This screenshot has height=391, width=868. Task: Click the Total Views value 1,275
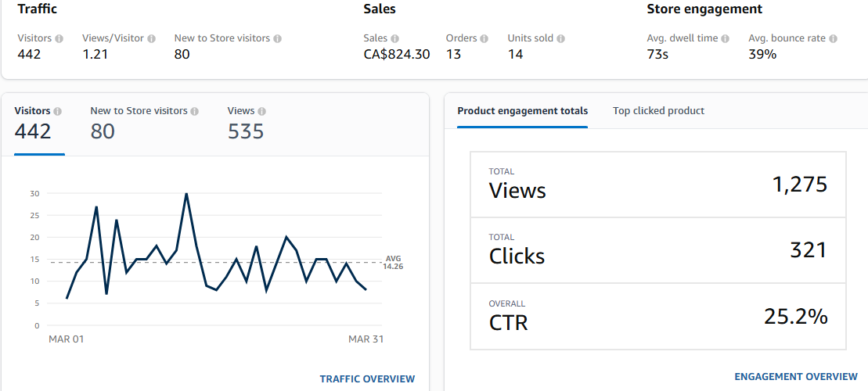click(x=799, y=185)
